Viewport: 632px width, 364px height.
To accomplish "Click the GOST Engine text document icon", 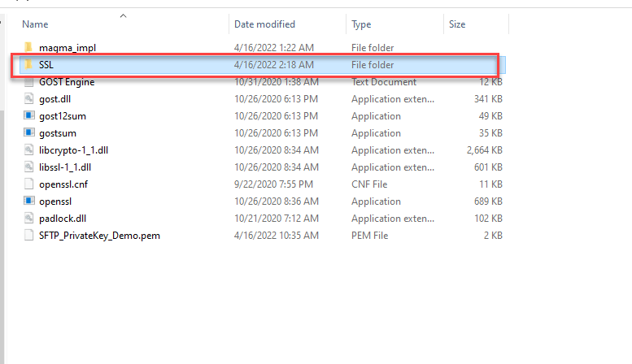I will [x=28, y=82].
